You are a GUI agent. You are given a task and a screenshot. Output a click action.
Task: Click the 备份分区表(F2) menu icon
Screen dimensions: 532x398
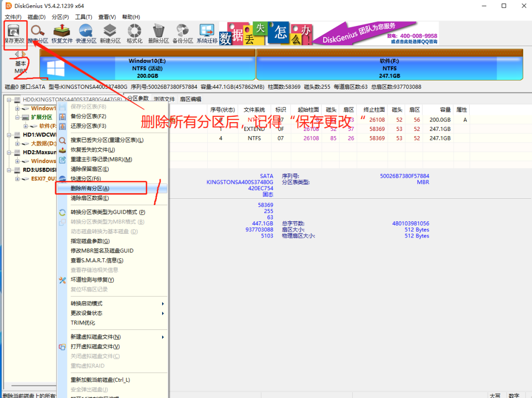point(62,117)
